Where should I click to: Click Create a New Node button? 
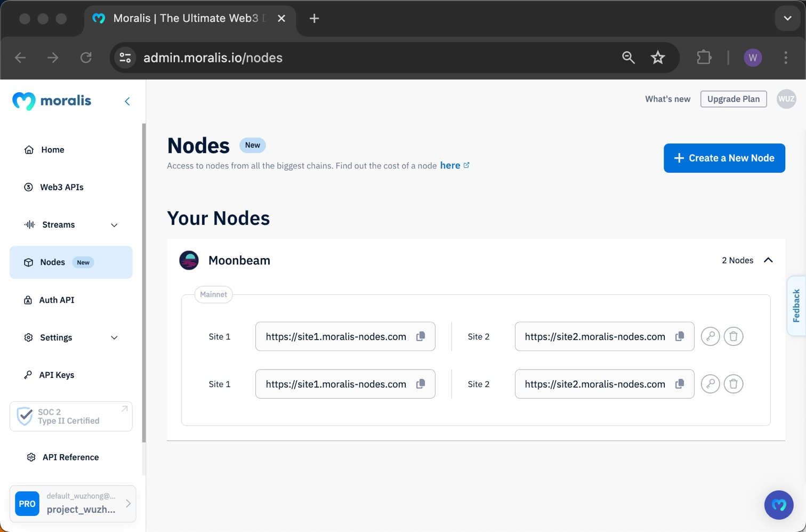tap(724, 158)
